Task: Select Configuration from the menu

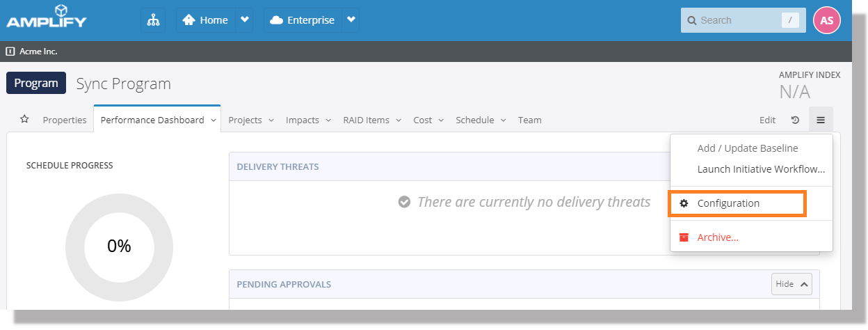Action: [x=728, y=203]
